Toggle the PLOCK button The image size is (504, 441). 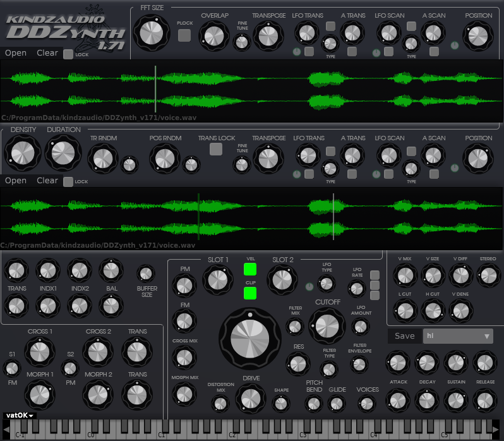pyautogui.click(x=184, y=35)
